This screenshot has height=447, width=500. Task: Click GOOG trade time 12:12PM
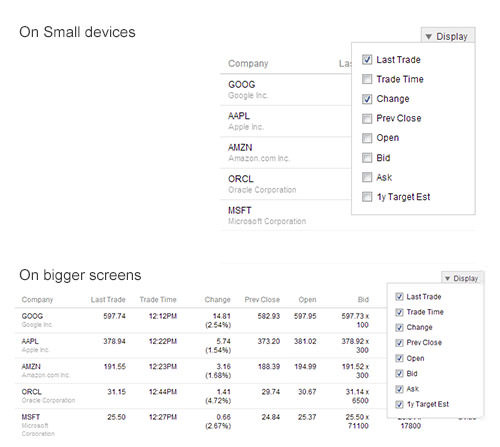click(x=163, y=316)
